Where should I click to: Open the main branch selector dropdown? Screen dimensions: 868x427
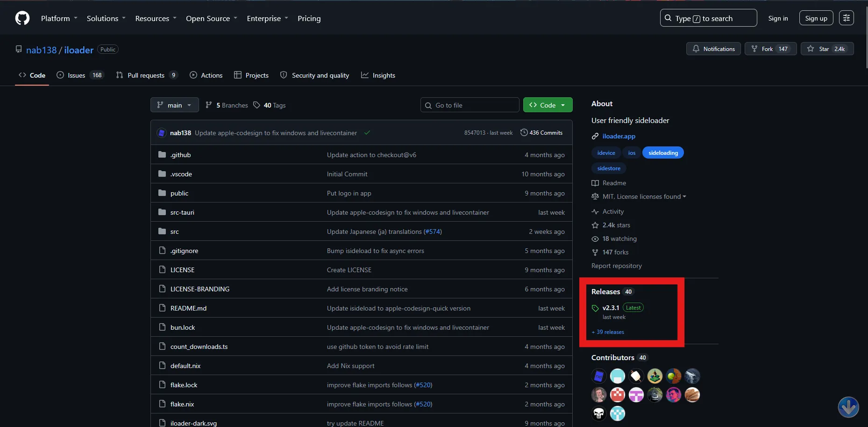pos(175,105)
